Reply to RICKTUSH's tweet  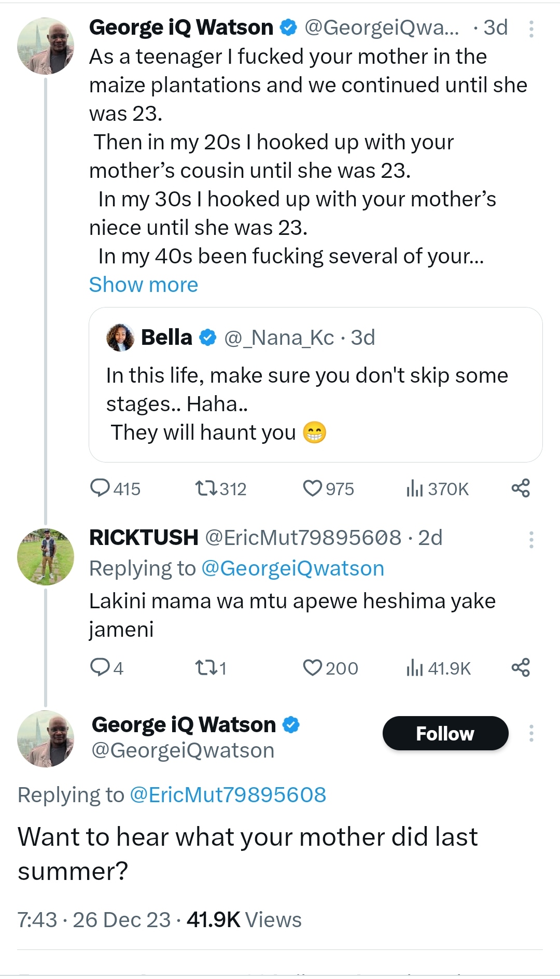100,667
